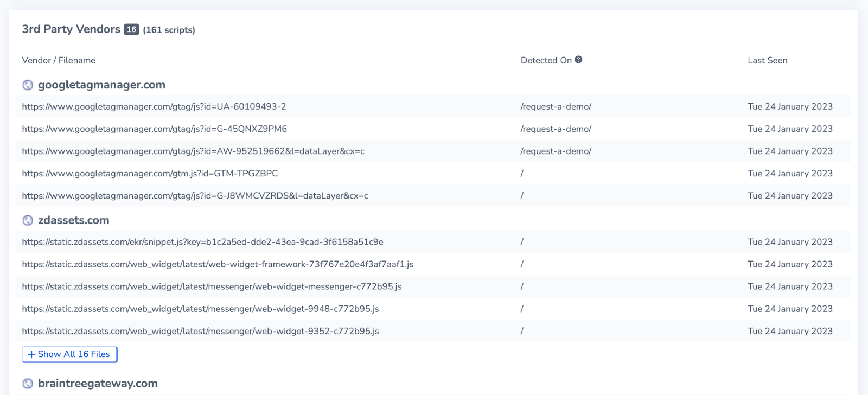Image resolution: width=868 pixels, height=395 pixels.
Task: Select the gtag G-J8WMCVZRDS script URL
Action: click(195, 196)
